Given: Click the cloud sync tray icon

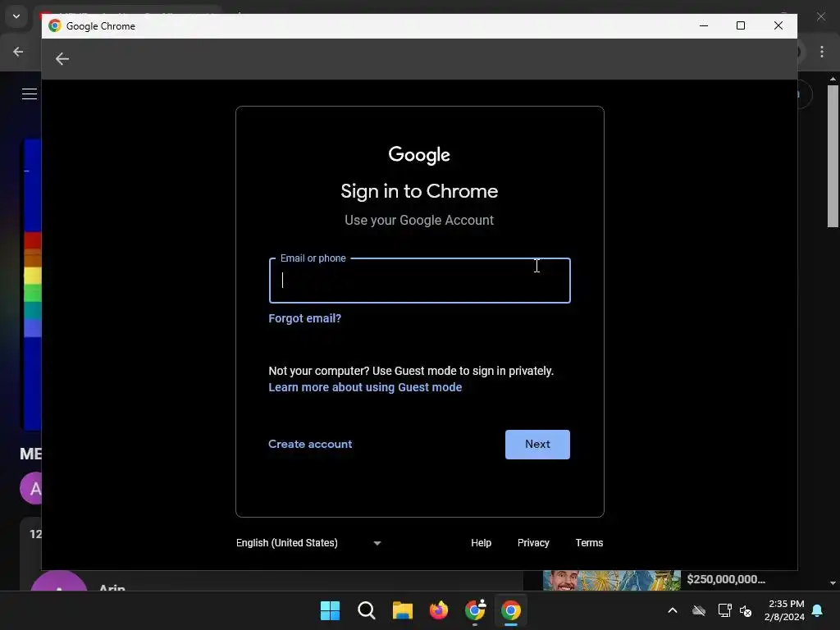Looking at the screenshot, I should [x=699, y=610].
